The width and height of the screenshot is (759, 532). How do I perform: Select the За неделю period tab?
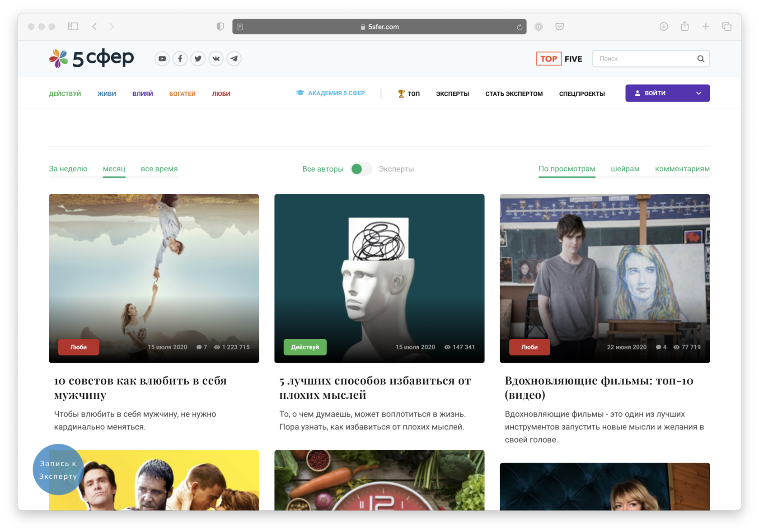click(68, 169)
